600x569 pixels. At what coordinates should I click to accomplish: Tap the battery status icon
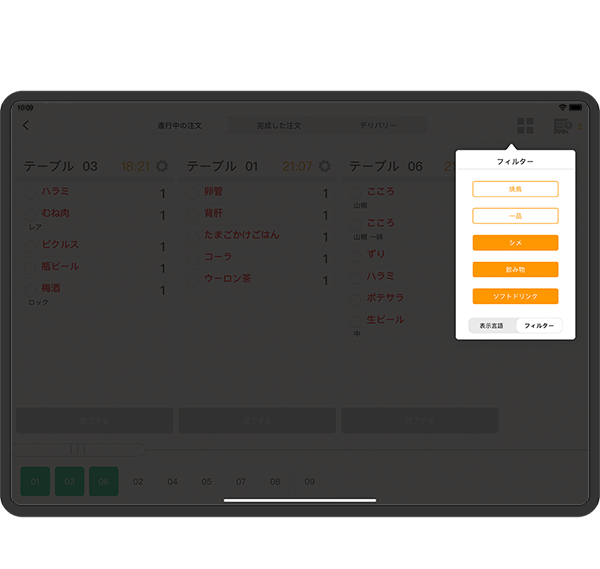[576, 108]
